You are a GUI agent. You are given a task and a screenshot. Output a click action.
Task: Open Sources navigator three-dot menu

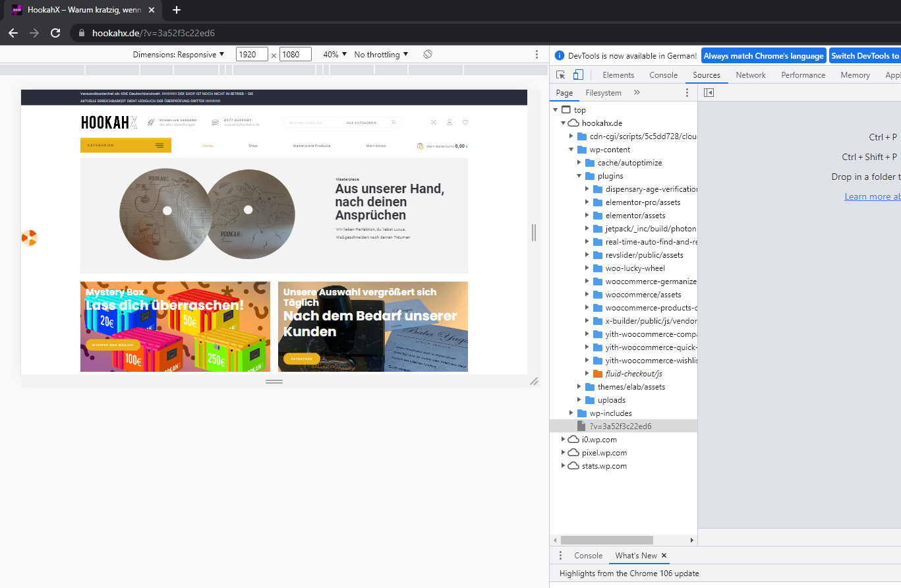click(x=687, y=93)
